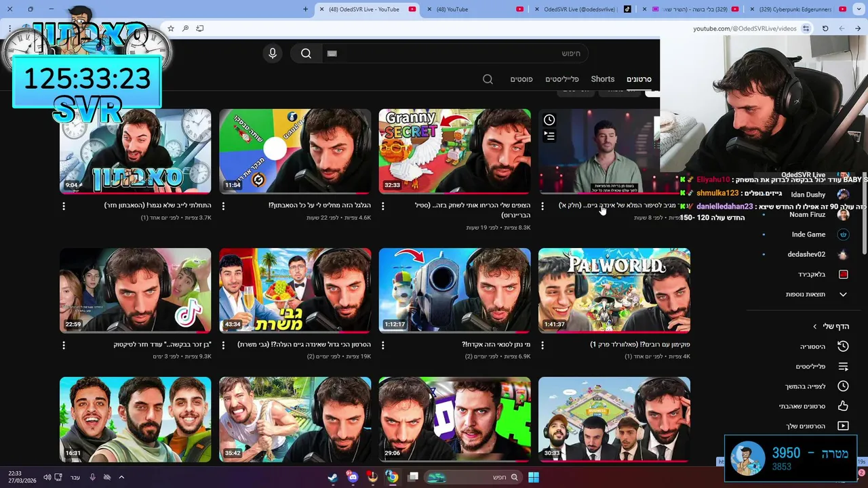
Task: Click the Watch Later clock icon on the hovered thumbnail
Action: [x=549, y=120]
